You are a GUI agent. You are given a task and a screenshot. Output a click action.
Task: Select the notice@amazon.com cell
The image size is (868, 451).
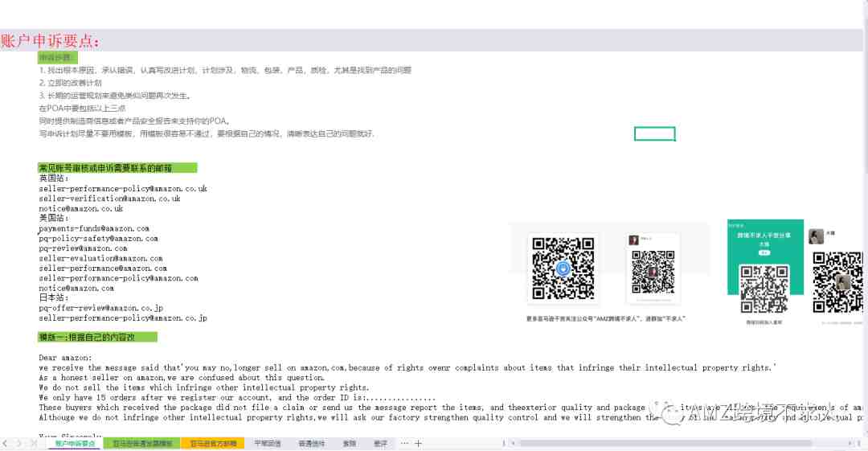pos(76,288)
